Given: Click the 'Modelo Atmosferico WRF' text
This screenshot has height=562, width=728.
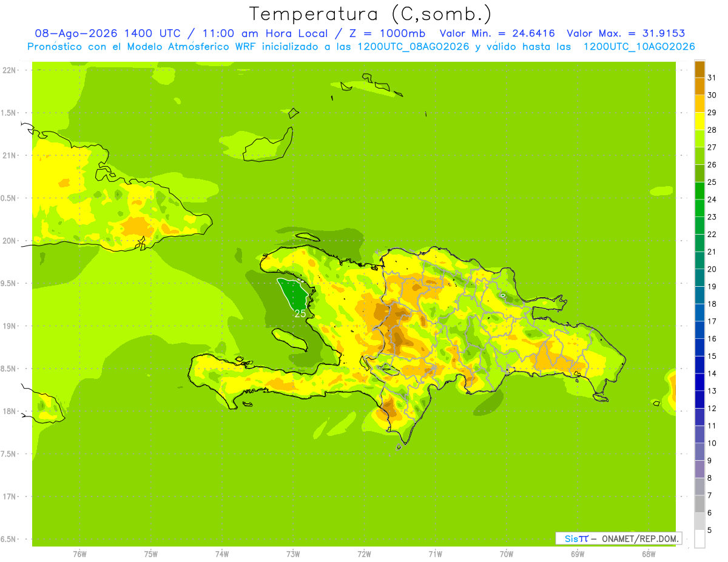Looking at the screenshot, I should [189, 47].
